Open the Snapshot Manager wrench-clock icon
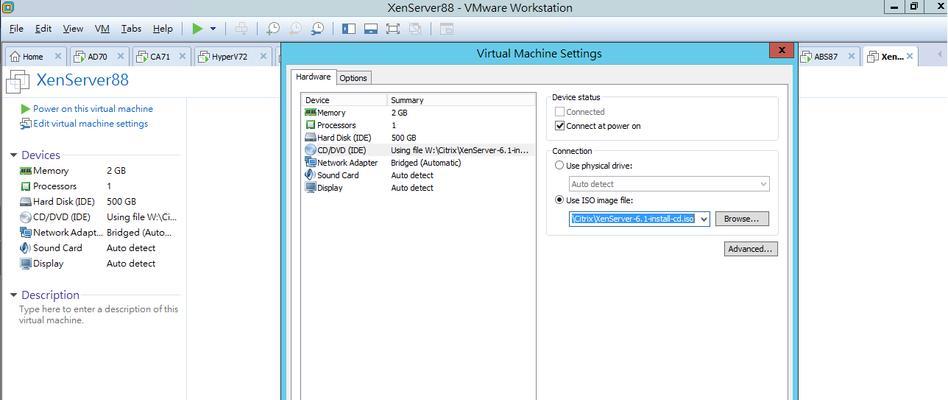Screen dimensions: 948x400 coord(317,28)
